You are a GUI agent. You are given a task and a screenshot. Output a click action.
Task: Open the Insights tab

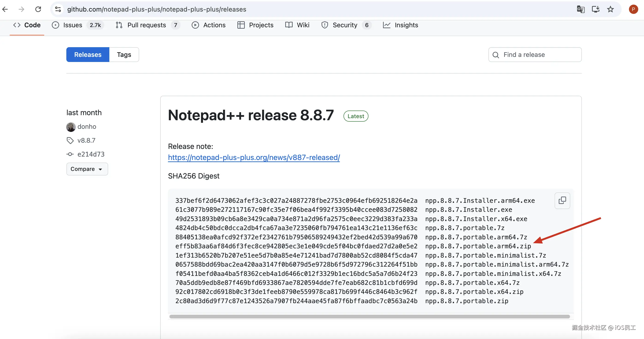pyautogui.click(x=406, y=25)
